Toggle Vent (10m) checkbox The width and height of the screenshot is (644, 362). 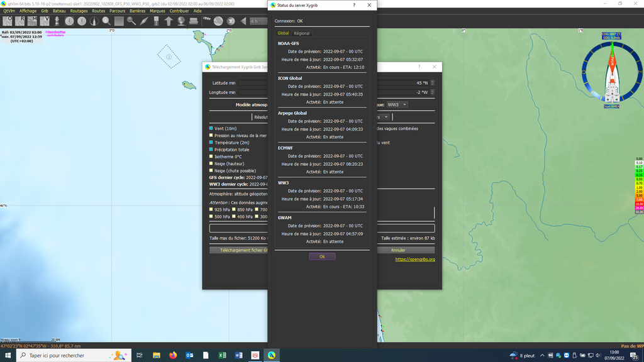pos(211,128)
